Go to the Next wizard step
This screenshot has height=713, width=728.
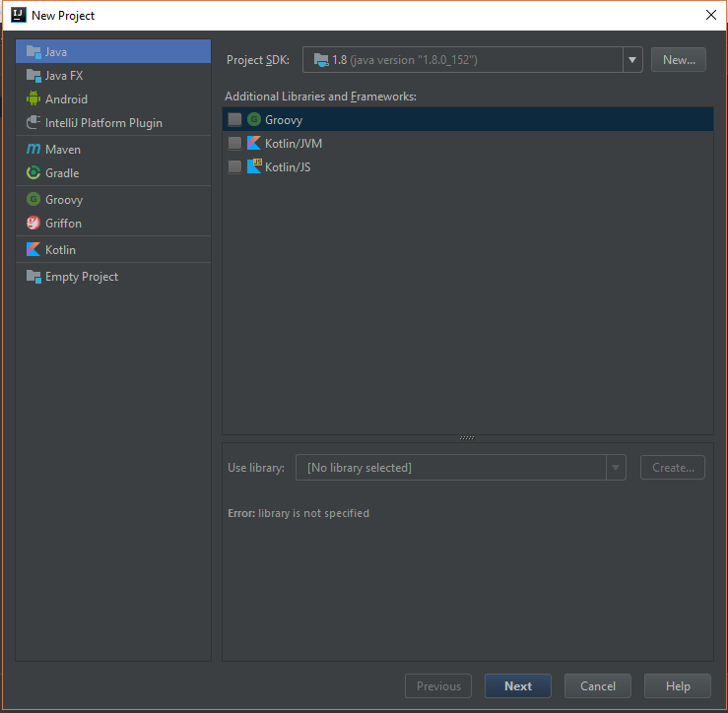pyautogui.click(x=518, y=686)
